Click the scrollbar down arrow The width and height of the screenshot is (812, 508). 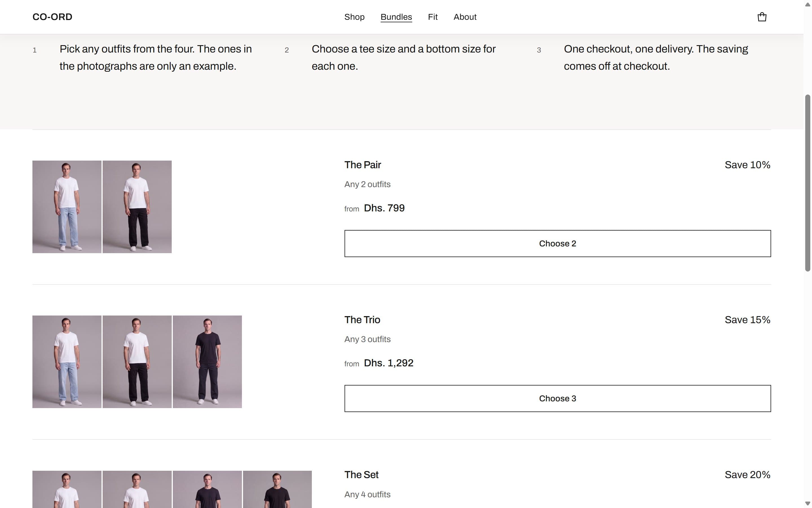808,503
